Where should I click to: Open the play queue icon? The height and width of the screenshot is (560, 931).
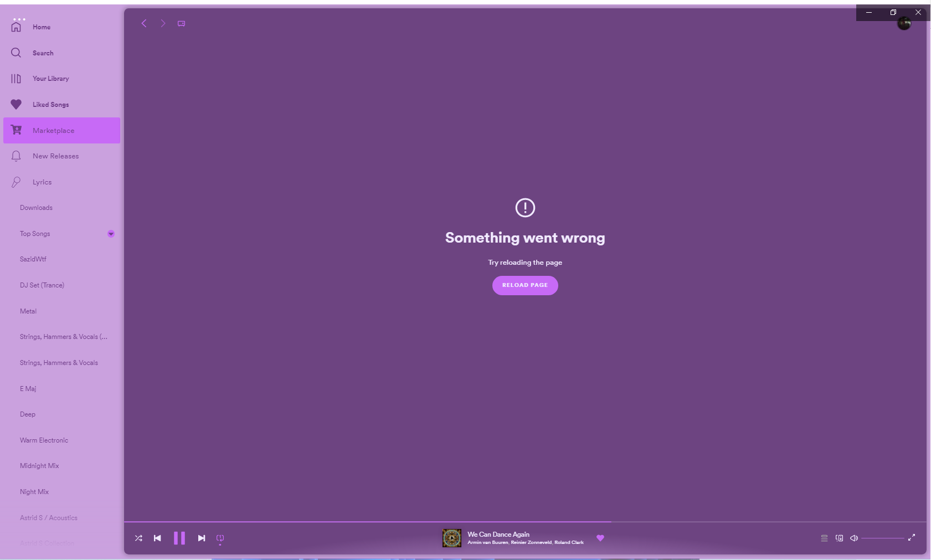pyautogui.click(x=824, y=537)
